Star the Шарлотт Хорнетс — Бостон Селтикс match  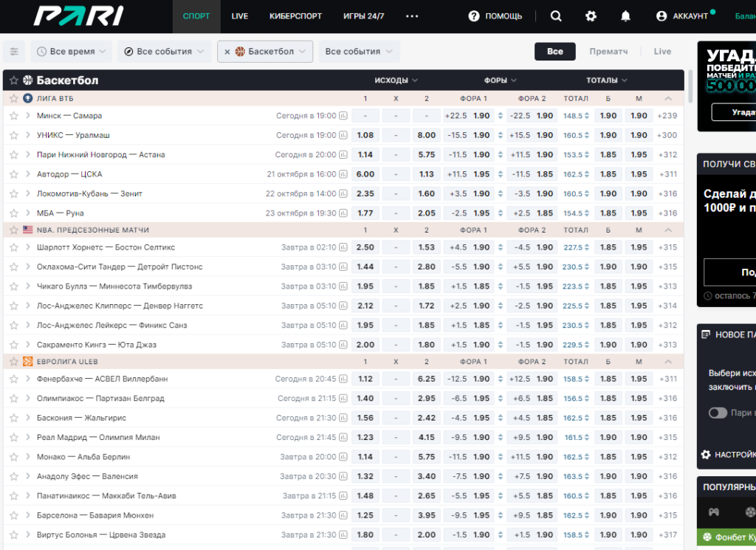point(14,247)
